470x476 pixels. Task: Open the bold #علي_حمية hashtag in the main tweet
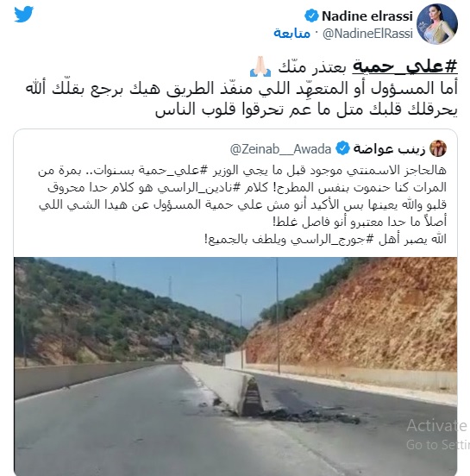pyautogui.click(x=404, y=66)
